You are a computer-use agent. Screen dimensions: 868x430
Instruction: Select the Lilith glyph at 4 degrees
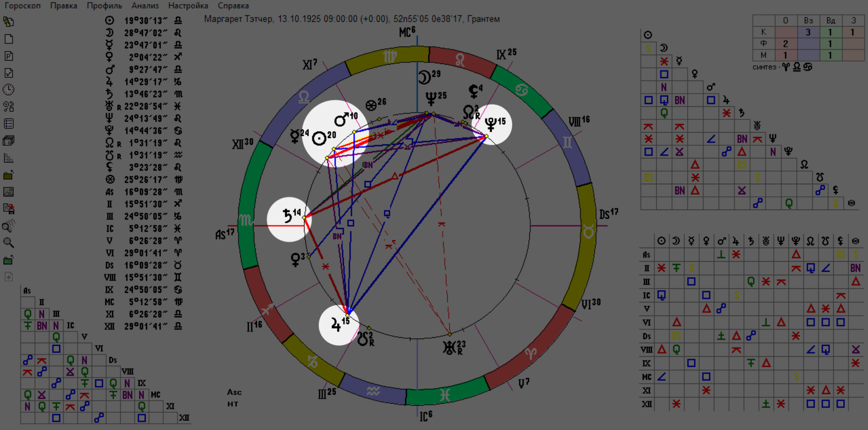point(474,92)
